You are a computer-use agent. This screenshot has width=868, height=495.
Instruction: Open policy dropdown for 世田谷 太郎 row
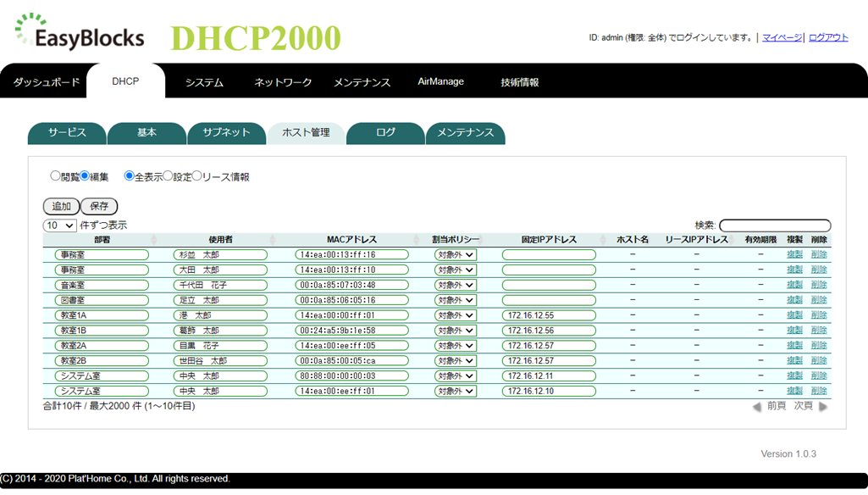455,361
